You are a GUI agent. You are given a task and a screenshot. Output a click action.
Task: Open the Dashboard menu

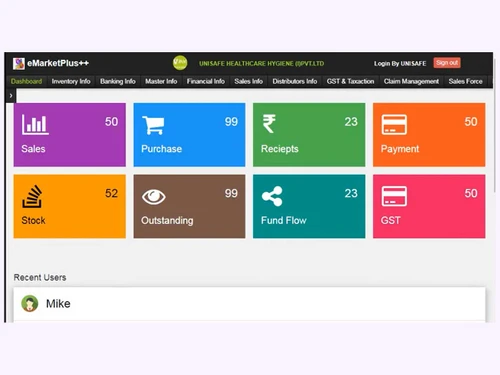26,81
